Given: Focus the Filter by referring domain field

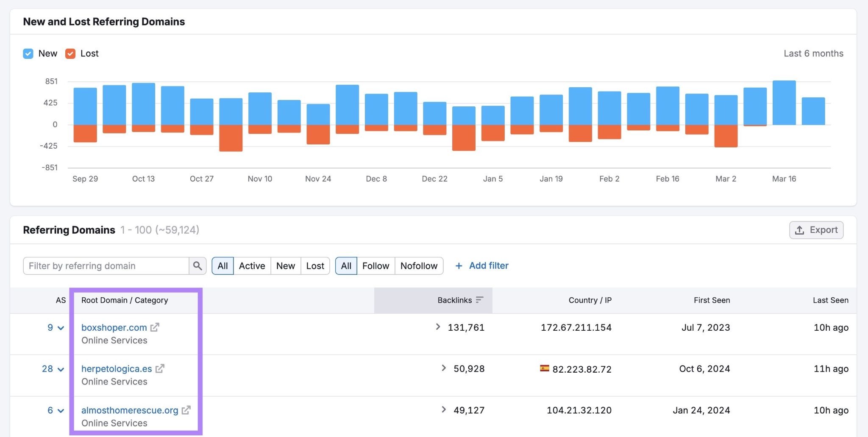Looking at the screenshot, I should [x=106, y=266].
